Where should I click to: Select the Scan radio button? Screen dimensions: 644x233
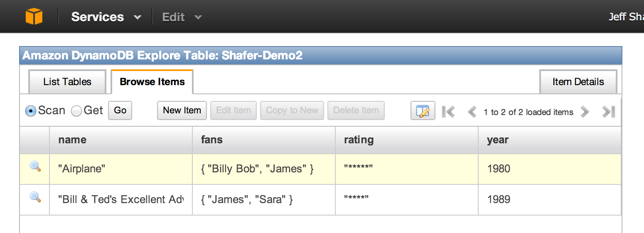[x=31, y=111]
